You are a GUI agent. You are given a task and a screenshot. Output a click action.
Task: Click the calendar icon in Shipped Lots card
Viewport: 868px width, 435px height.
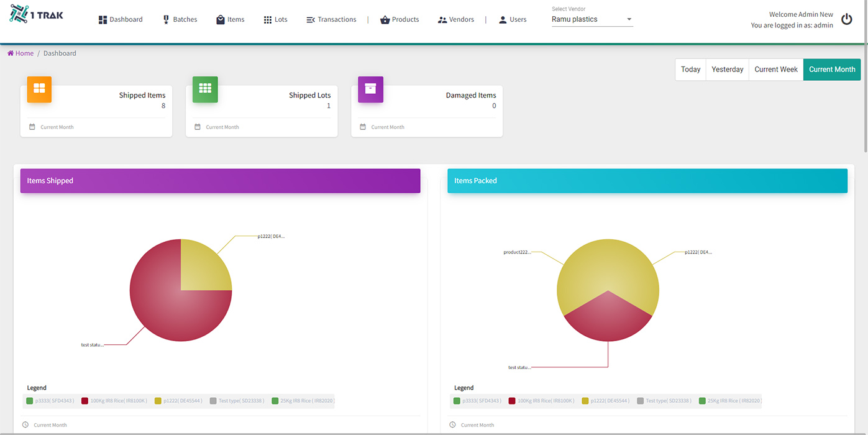point(198,127)
